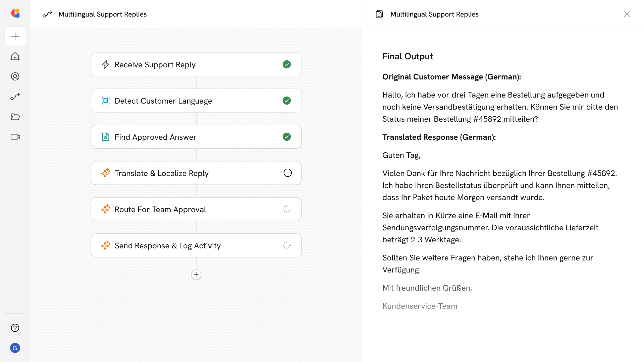Click the language detection icon on Detect Customer Language

coord(106,101)
